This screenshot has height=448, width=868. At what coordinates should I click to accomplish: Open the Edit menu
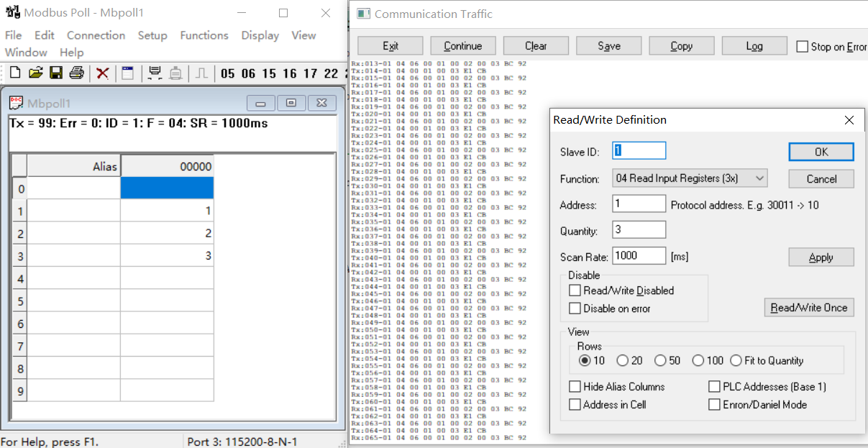(x=45, y=35)
